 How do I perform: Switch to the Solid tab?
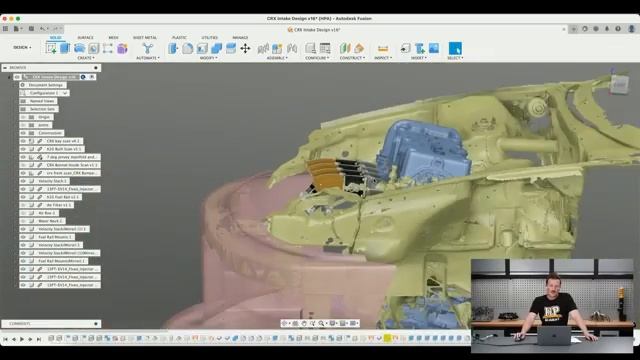coord(56,38)
